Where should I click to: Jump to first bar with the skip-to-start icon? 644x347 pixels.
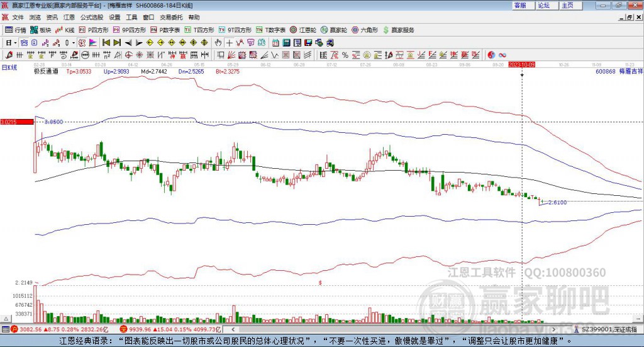[106, 43]
